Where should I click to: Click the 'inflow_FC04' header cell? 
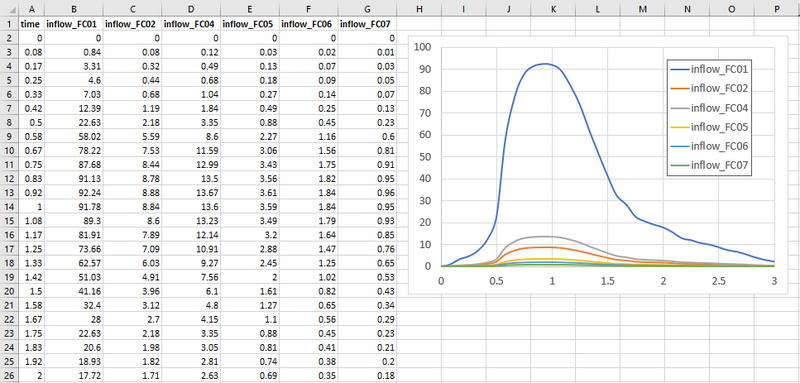191,24
